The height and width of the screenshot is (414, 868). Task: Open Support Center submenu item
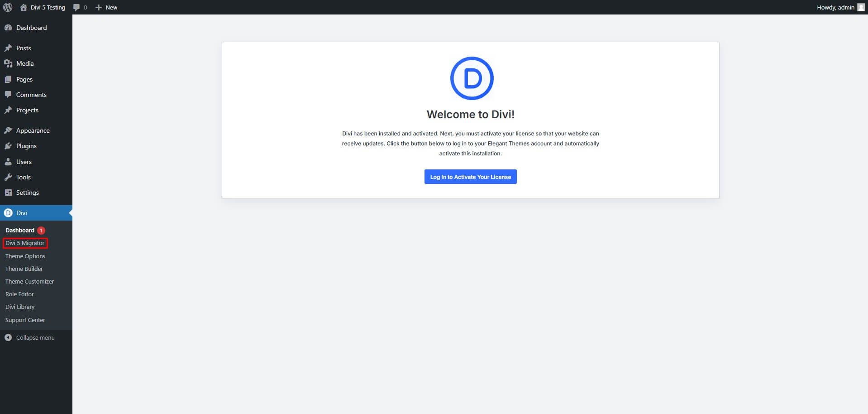click(25, 320)
